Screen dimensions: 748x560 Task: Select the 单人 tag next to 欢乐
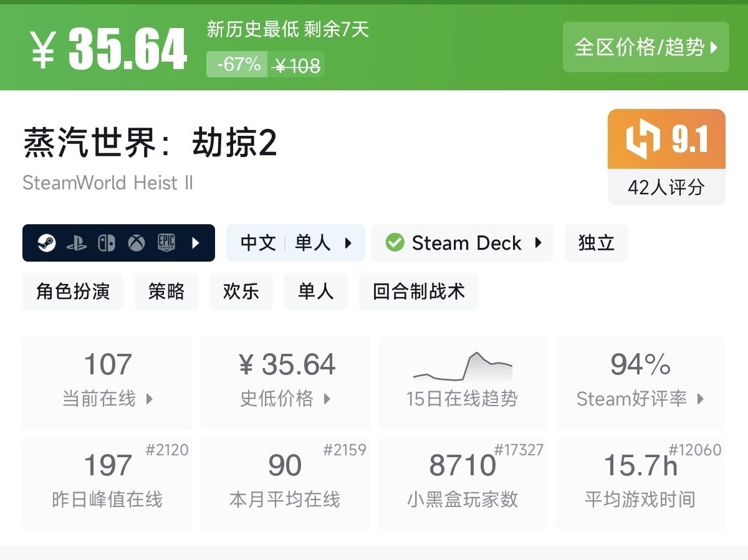point(316,291)
